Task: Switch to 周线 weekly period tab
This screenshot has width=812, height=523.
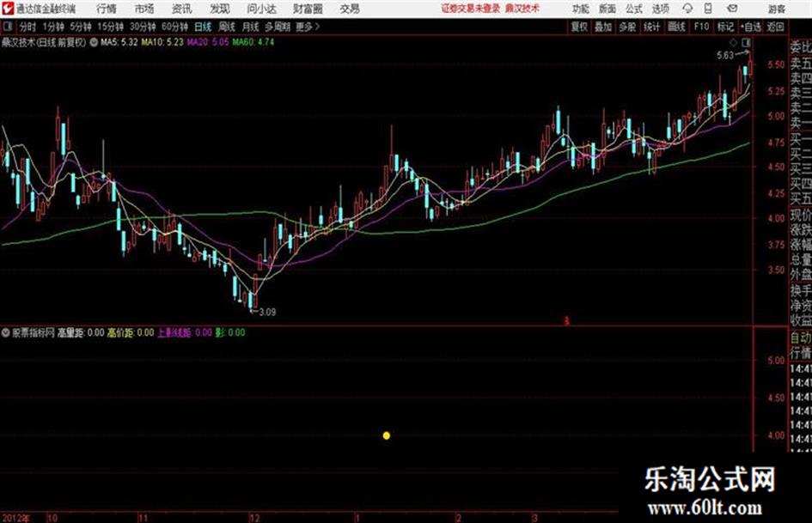Action: (x=227, y=27)
